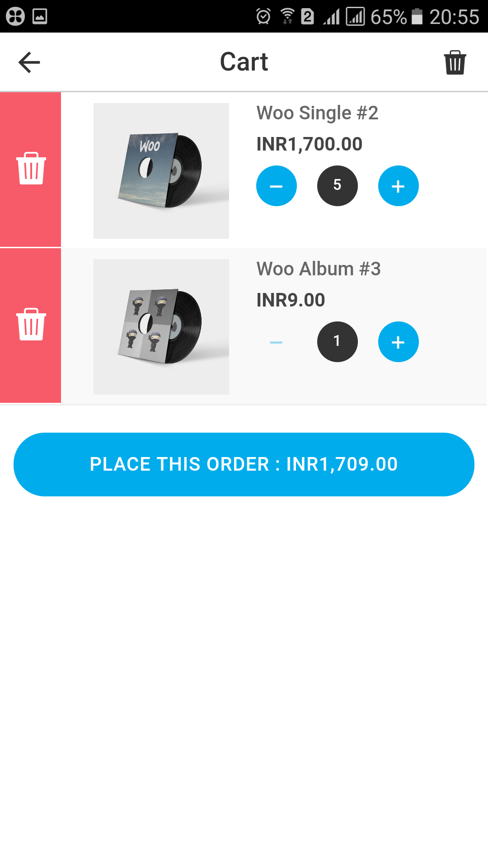This screenshot has height=868, width=488.
Task: Tap the INR1,700.00 price label
Action: click(309, 144)
